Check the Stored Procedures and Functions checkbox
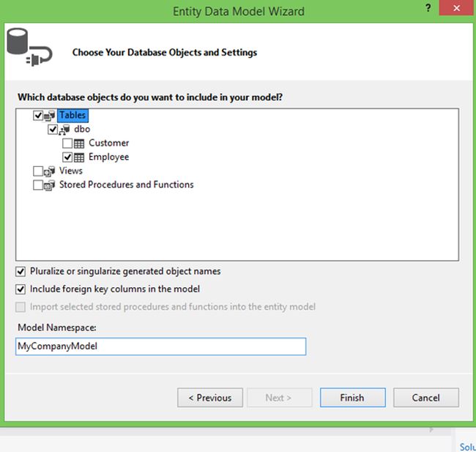Viewport: 476px width, 452px height. click(38, 185)
